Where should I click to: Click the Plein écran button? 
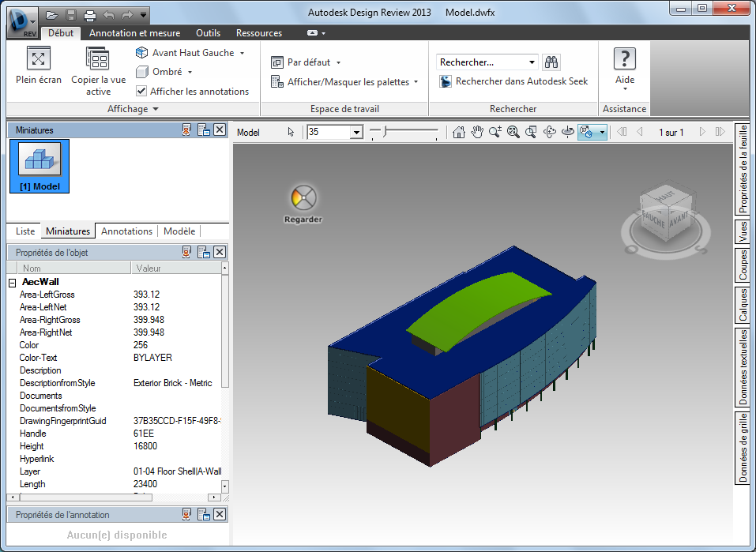[x=39, y=66]
